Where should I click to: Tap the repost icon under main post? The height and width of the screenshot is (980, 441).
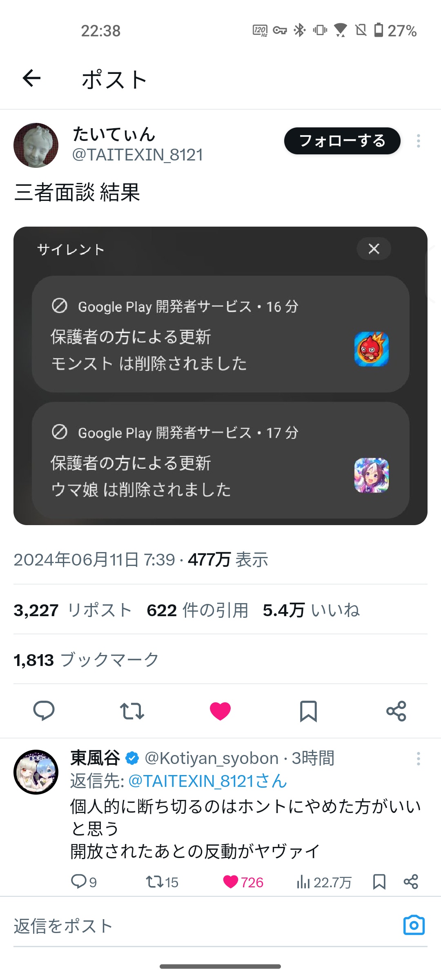pos(132,711)
